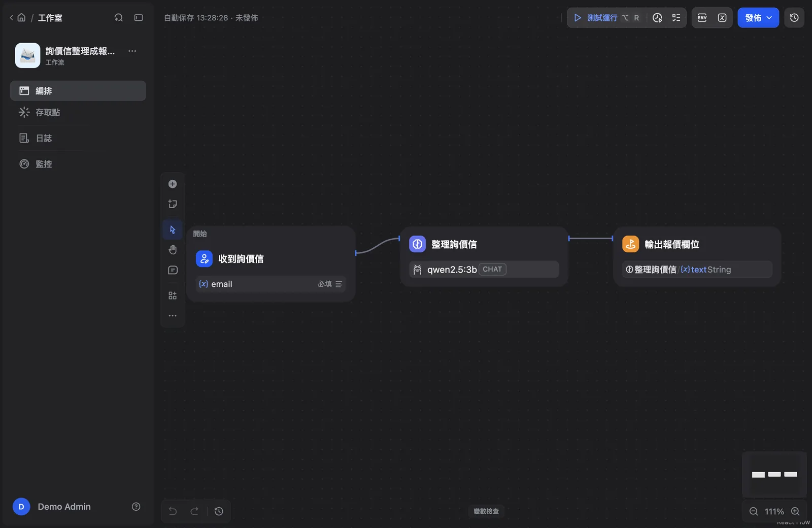Select pointer mode tool
The height and width of the screenshot is (528, 812).
point(173,229)
